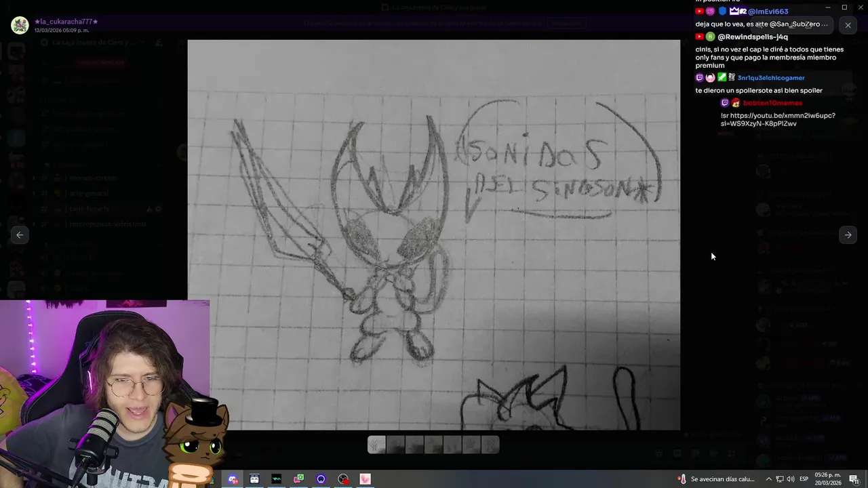Select the fifth thumbnail in the image strip
Screen dimensions: 868x488
(x=452, y=445)
